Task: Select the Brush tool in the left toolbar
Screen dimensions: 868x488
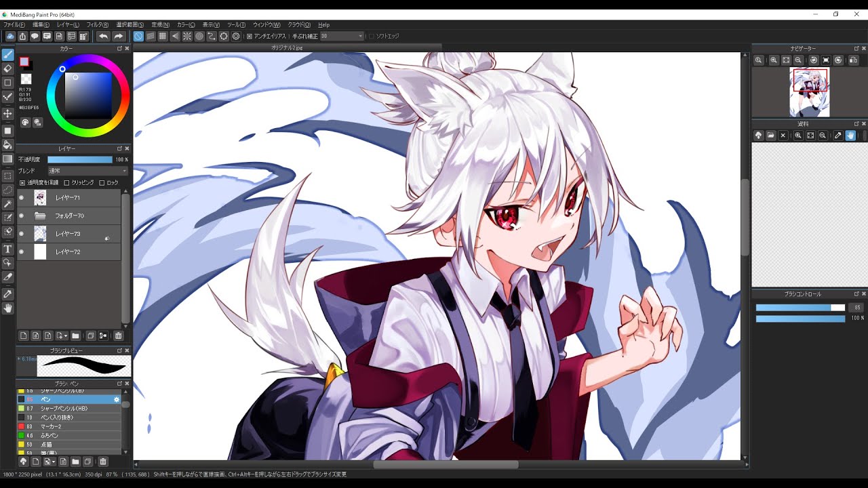Action: click(8, 54)
